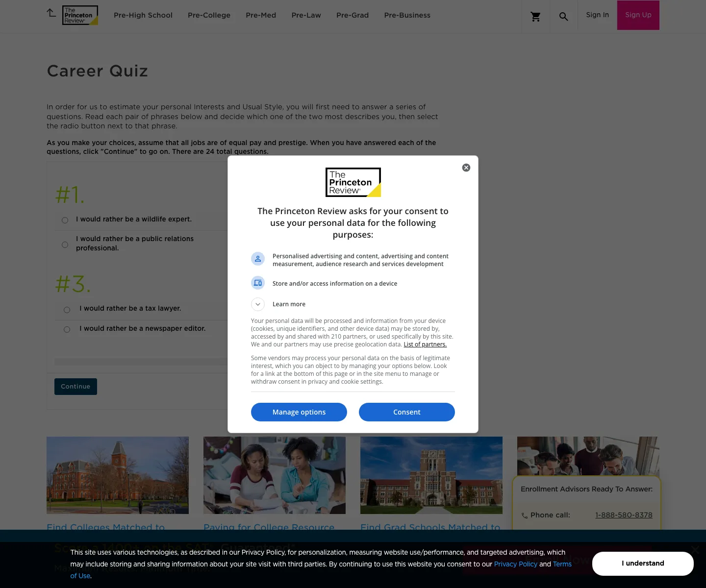Viewport: 706px width, 588px height.
Task: Open Terms of Use link in banner
Action: tap(562, 564)
